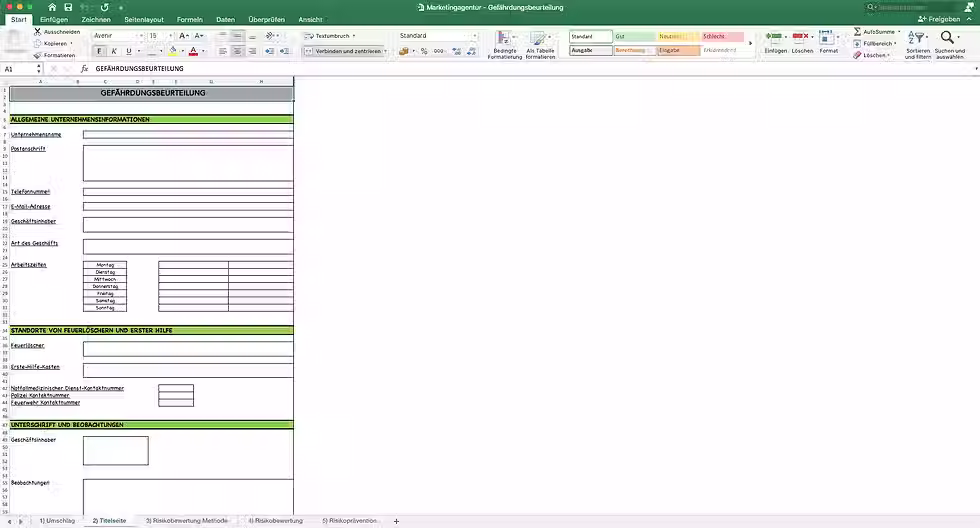Toggle italic formatting (K) button
Image resolution: width=980 pixels, height=528 pixels.
114,51
